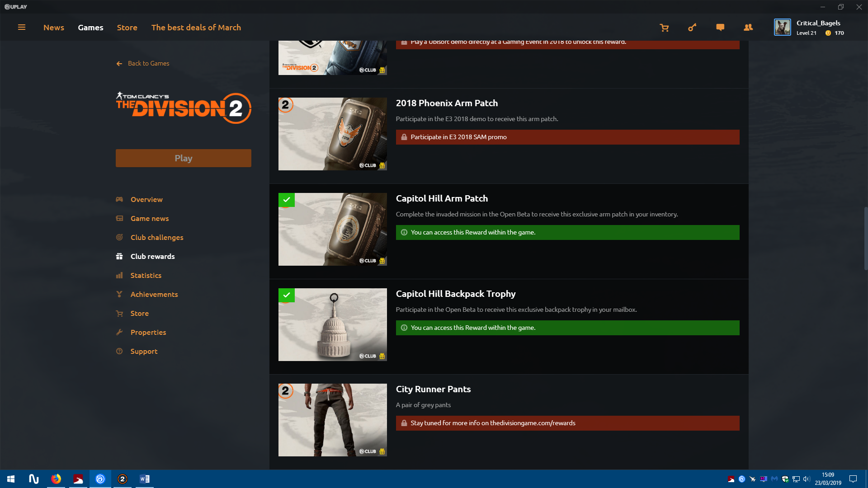Open Store from the game sidebar
The width and height of the screenshot is (868, 488).
pos(140,313)
